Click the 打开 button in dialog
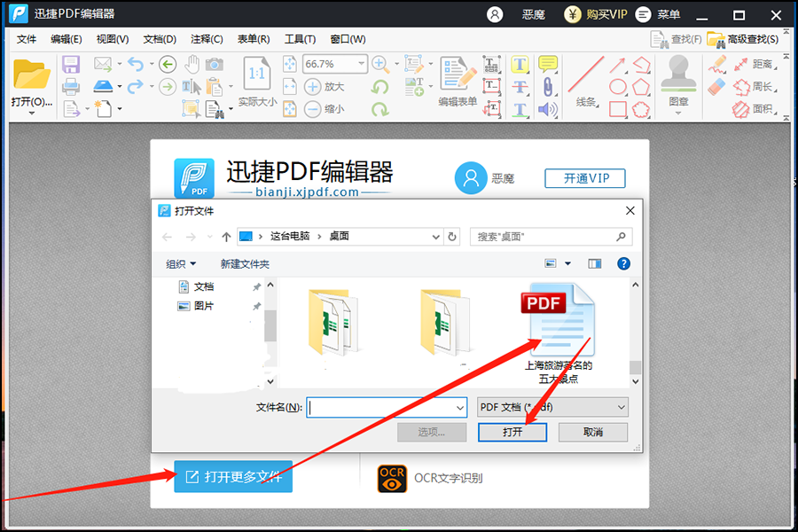 (x=512, y=432)
